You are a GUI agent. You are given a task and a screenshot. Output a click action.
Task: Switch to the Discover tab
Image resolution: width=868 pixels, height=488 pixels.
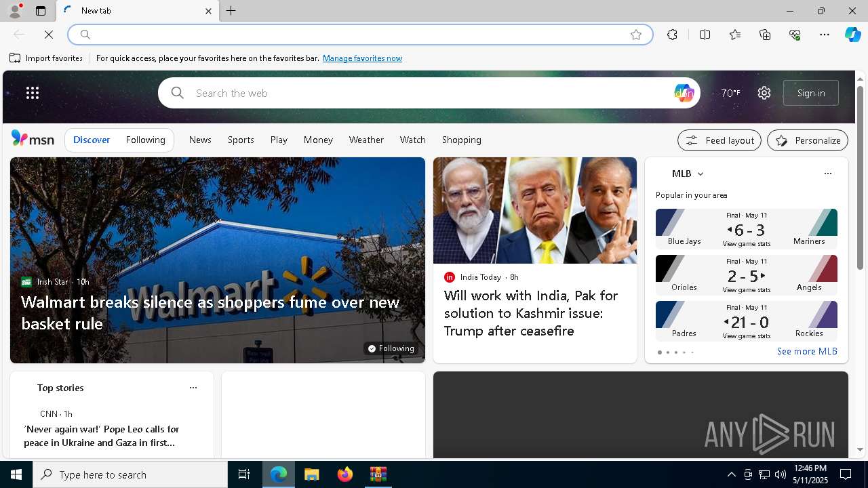point(92,140)
